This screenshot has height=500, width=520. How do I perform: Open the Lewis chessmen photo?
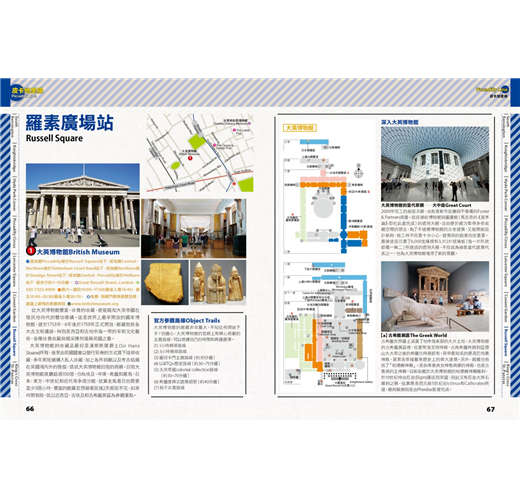pyautogui.click(x=218, y=282)
